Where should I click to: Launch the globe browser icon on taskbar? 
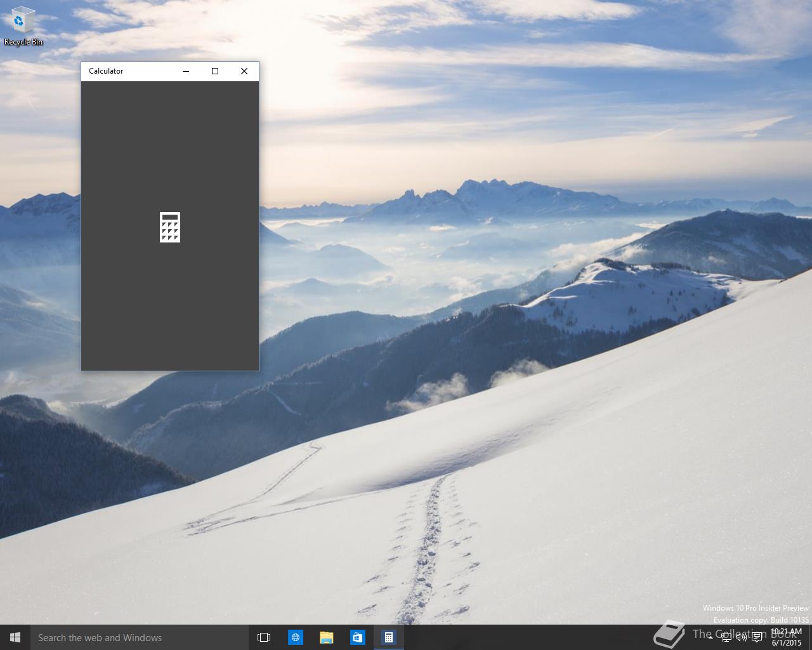[x=295, y=637]
